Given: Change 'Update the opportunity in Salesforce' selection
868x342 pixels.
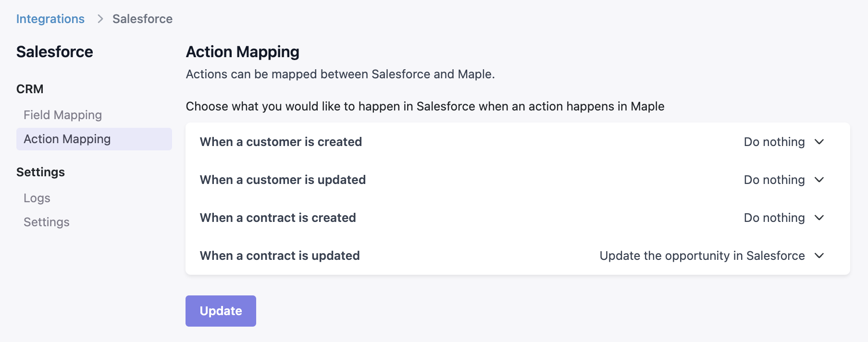Looking at the screenshot, I should (702, 256).
